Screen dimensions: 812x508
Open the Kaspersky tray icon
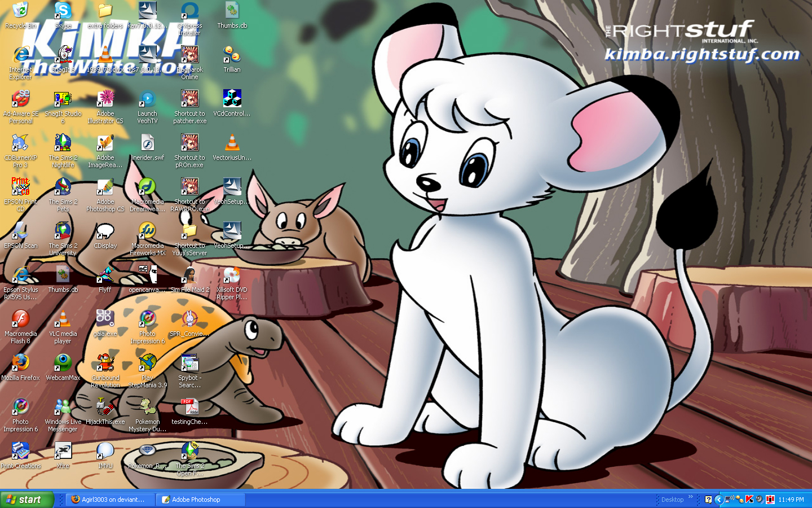click(x=749, y=500)
